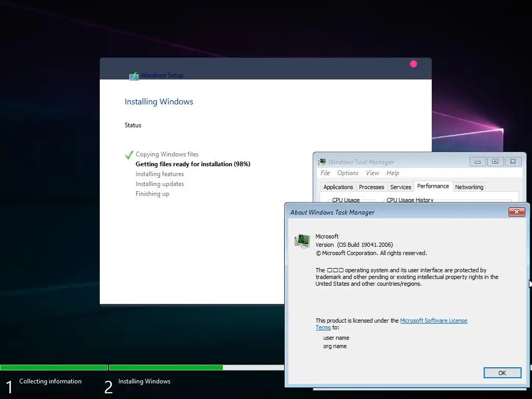Click the Collecting information progress bar segment
The height and width of the screenshot is (399, 532).
[54, 367]
